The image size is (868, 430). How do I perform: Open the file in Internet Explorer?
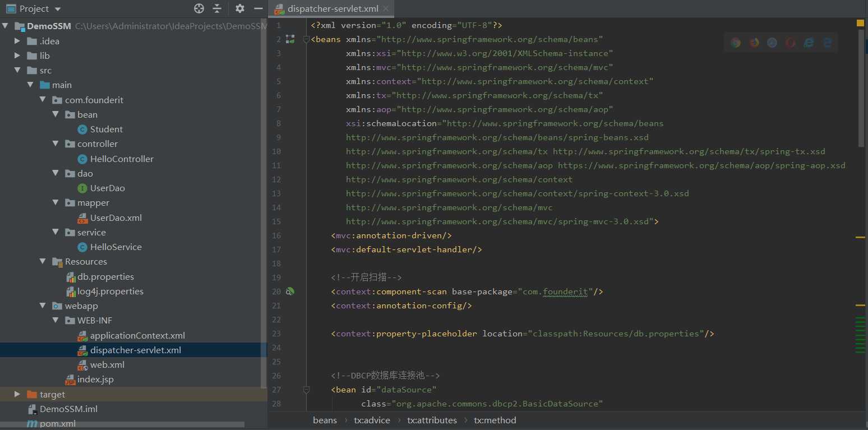click(x=809, y=43)
